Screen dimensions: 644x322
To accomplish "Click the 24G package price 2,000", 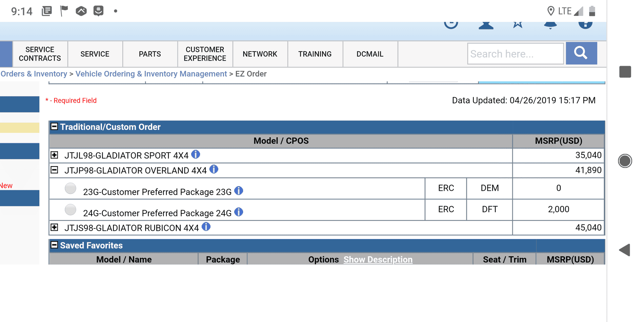I will point(559,209).
